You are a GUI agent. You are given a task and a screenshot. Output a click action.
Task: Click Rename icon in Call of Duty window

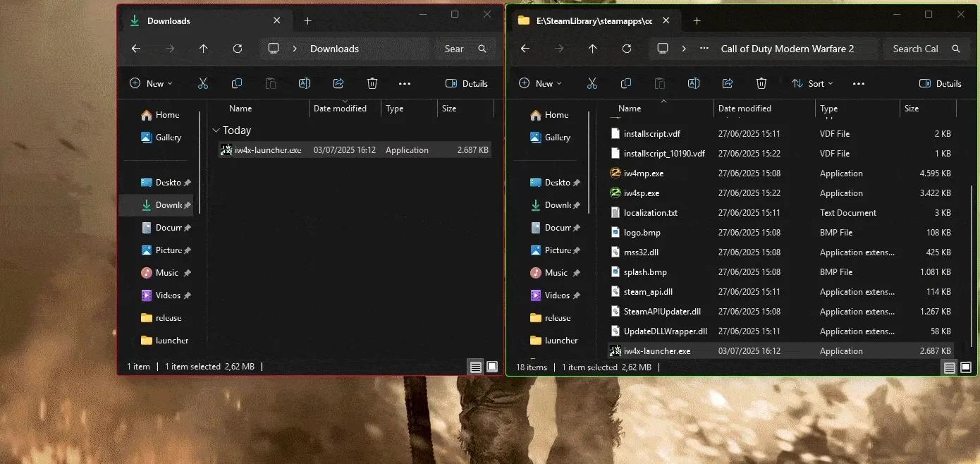[694, 83]
